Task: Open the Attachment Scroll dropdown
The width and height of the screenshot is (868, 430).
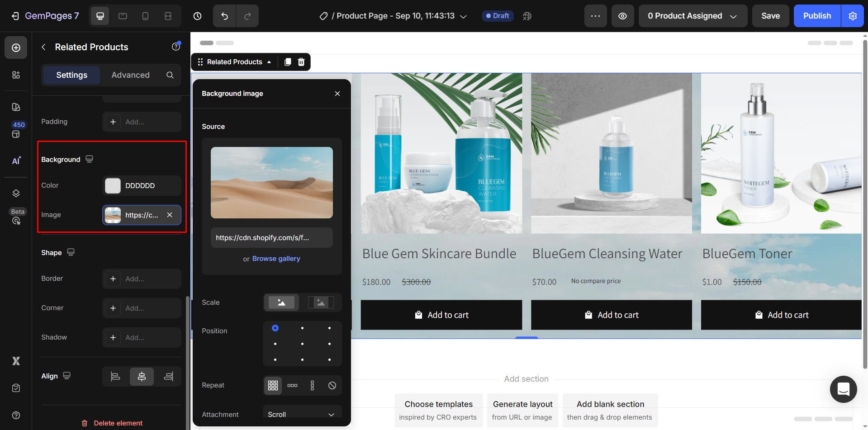Action: coord(301,414)
